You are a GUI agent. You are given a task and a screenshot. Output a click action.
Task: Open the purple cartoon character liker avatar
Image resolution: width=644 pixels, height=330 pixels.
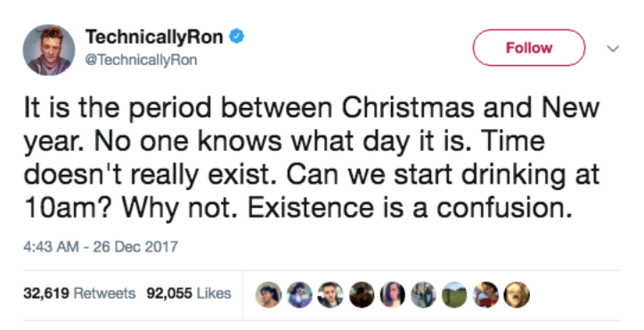299,294
